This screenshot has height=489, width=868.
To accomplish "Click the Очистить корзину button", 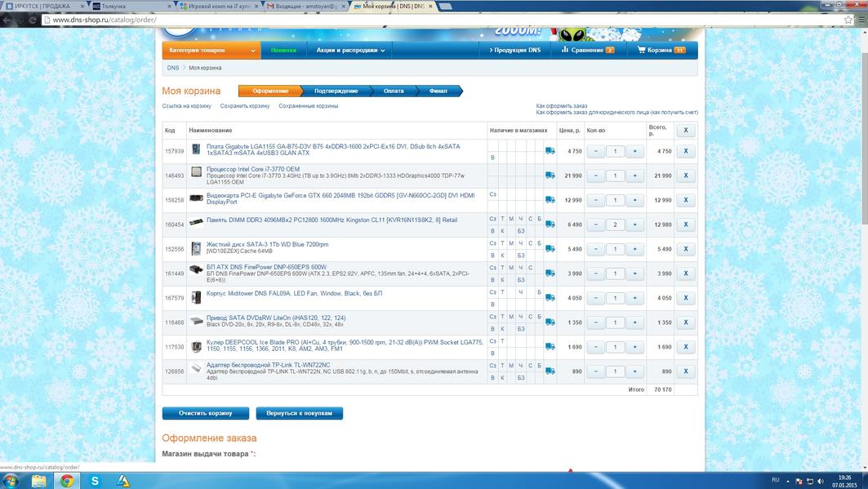I will pyautogui.click(x=206, y=413).
